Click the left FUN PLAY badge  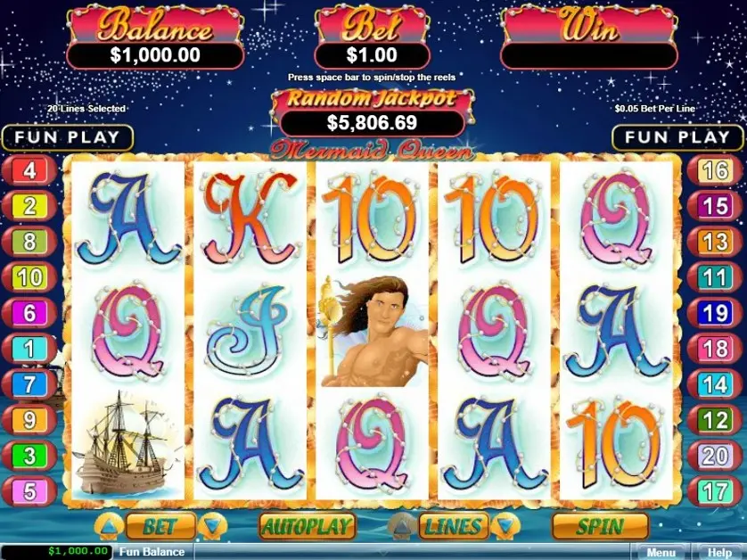click(67, 137)
